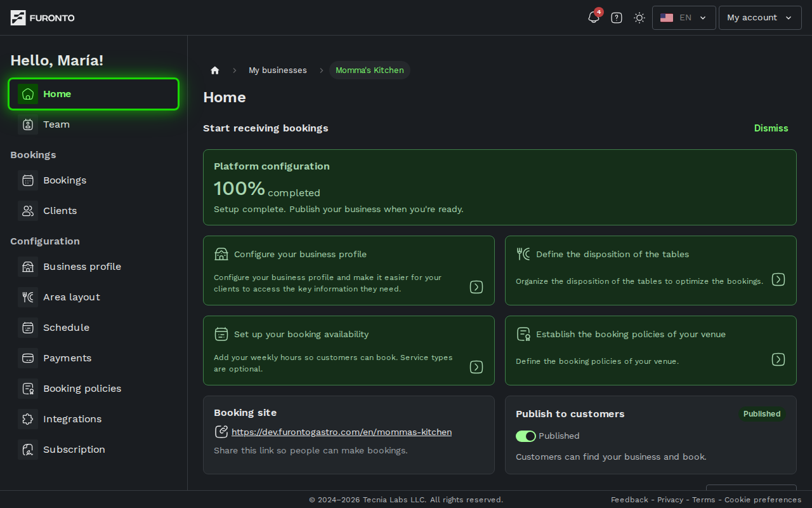Open arrow for Define the disposition of tables
This screenshot has height=508, width=812.
(778, 279)
